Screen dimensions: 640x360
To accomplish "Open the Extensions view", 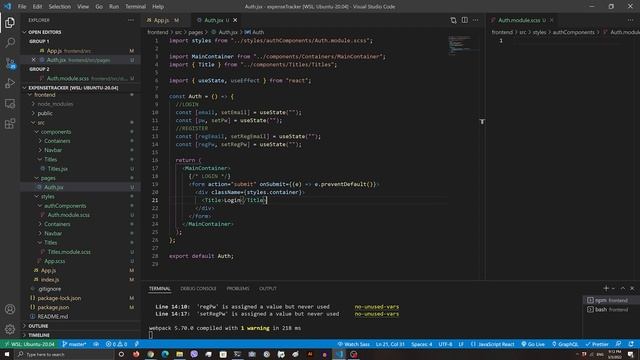I will (x=10, y=124).
